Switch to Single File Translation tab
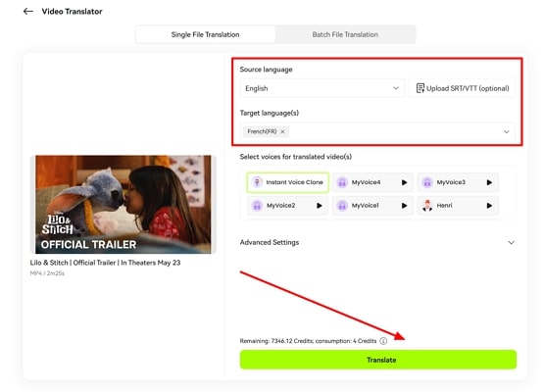This screenshot has width=544, height=392. (206, 34)
